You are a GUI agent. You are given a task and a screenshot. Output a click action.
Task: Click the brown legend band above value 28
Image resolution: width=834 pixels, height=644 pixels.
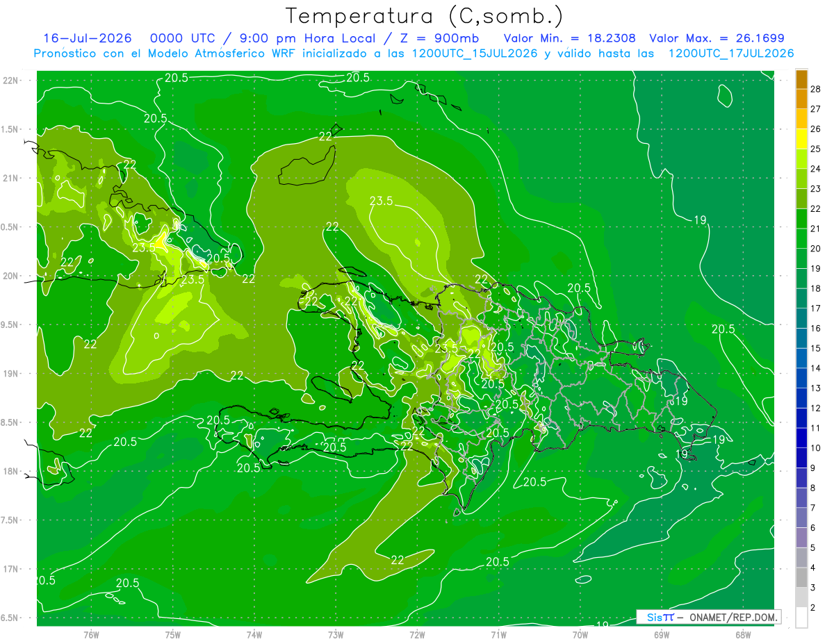tap(801, 81)
